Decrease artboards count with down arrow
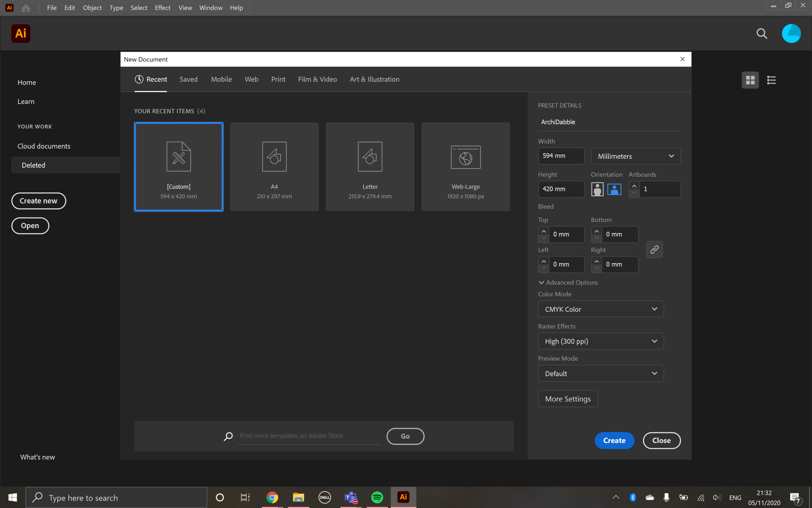Image resolution: width=812 pixels, height=508 pixels. pos(634,193)
